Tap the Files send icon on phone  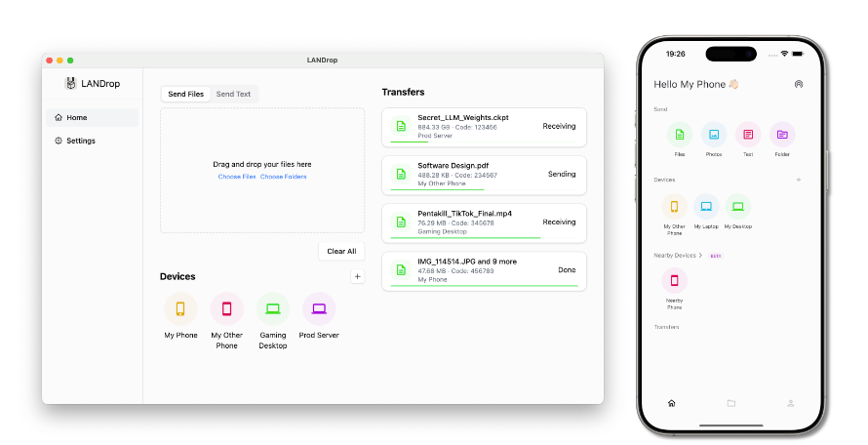click(x=680, y=135)
